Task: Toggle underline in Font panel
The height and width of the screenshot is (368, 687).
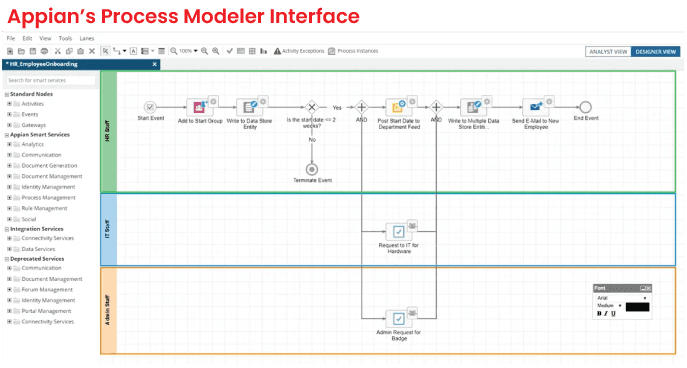Action: pyautogui.click(x=613, y=314)
